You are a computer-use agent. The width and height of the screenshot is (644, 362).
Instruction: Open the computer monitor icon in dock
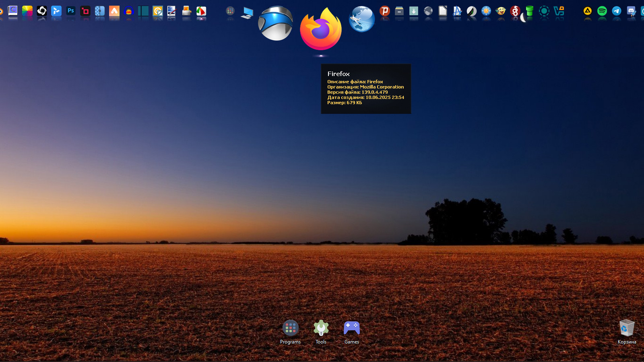coord(247,13)
